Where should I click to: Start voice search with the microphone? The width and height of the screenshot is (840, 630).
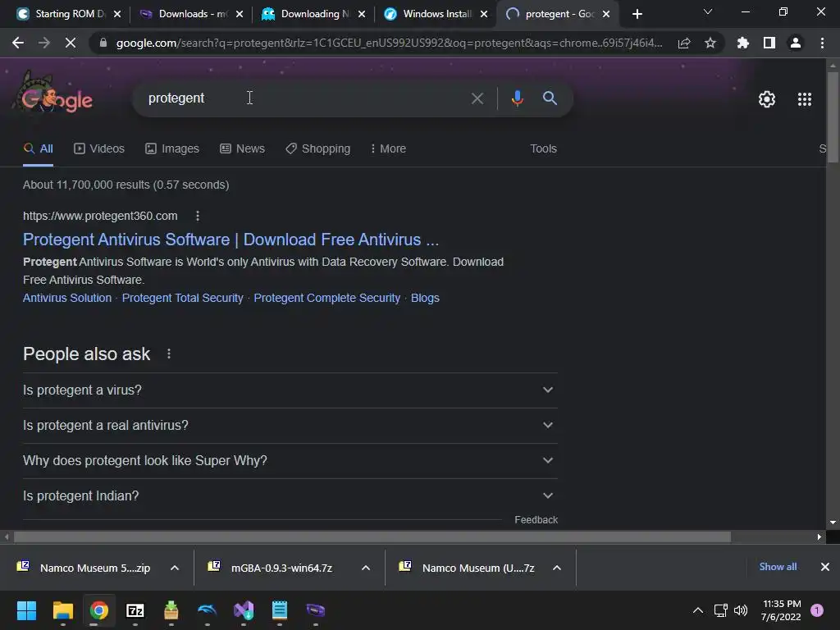pyautogui.click(x=517, y=98)
